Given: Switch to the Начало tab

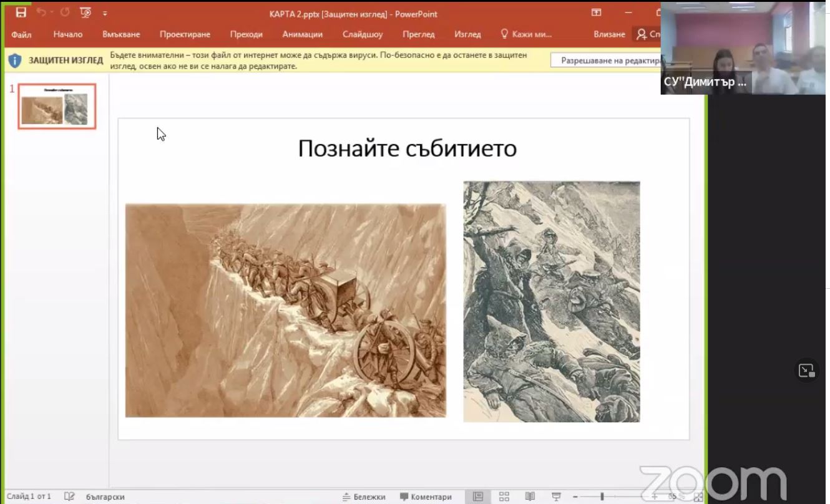Looking at the screenshot, I should coord(68,34).
